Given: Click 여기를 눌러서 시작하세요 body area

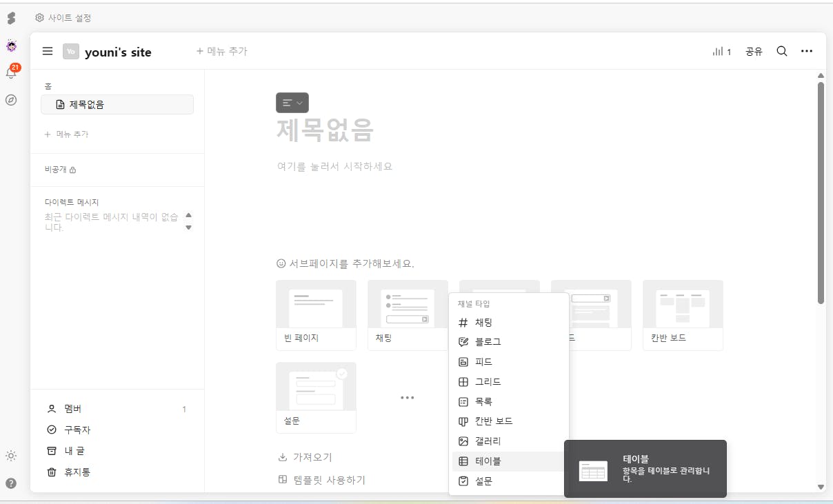Looking at the screenshot, I should pyautogui.click(x=335, y=166).
